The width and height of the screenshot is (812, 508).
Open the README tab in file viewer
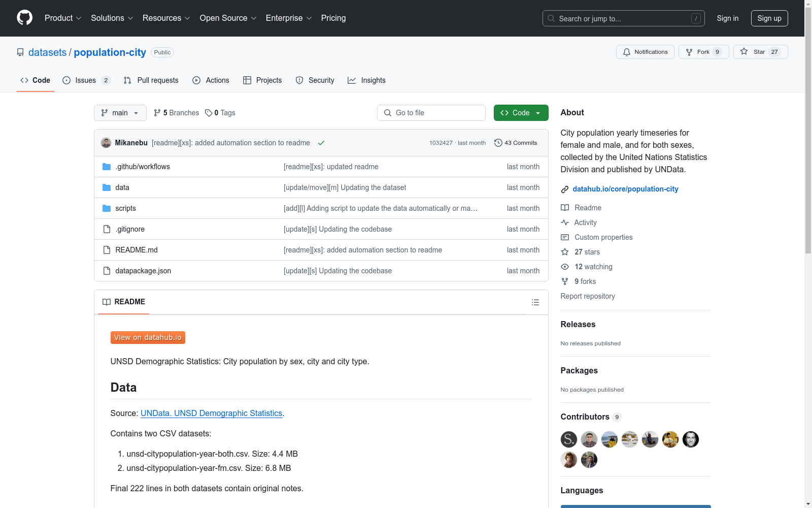pos(123,302)
